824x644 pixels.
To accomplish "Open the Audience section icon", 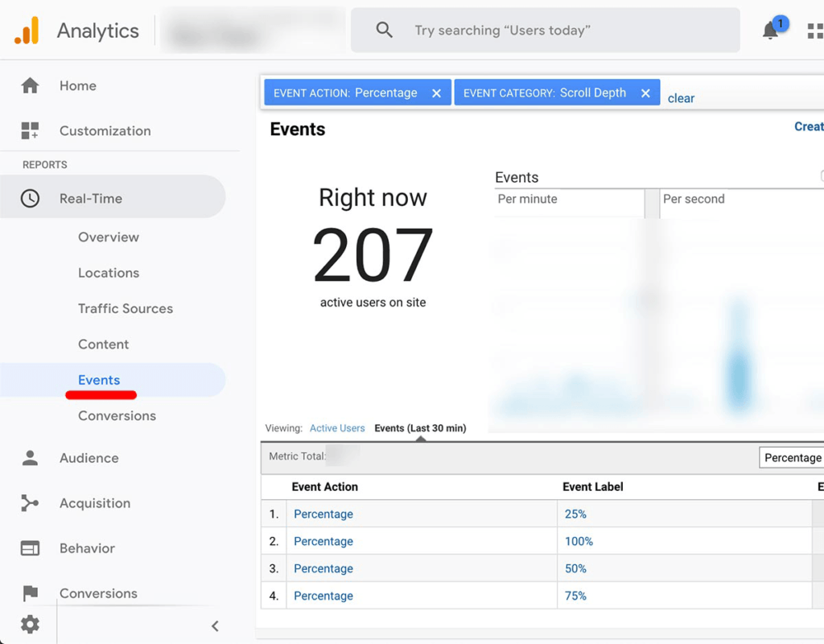I will (30, 458).
